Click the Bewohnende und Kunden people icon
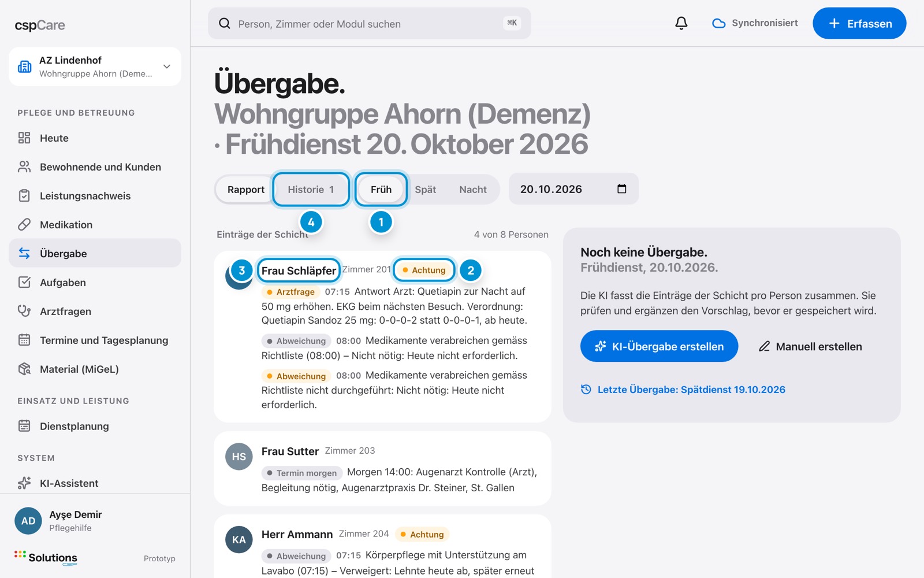Screen dimensions: 924x578 coord(24,166)
